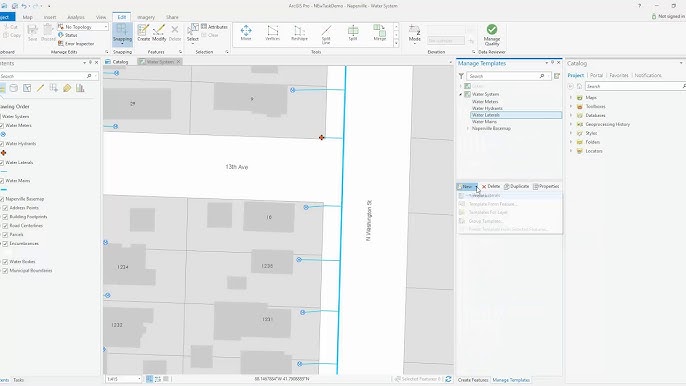Switch to Portal tab in Catalog pane
The image size is (686, 386).
pyautogui.click(x=596, y=75)
